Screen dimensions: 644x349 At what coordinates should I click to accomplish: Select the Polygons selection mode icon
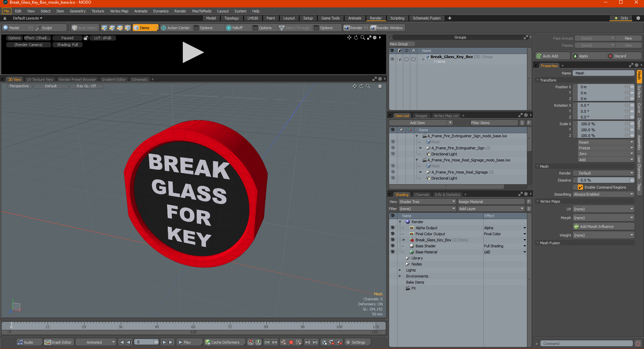(120, 28)
